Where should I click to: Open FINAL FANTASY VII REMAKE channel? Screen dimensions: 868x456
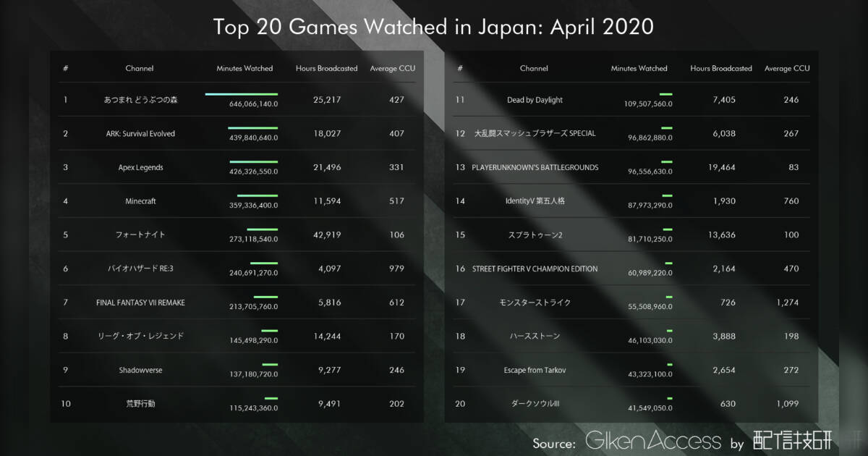point(140,303)
